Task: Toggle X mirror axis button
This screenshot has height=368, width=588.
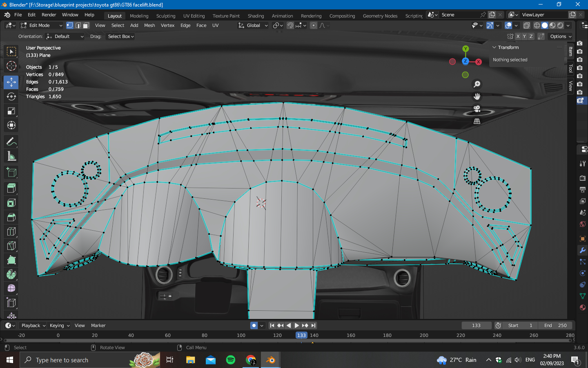Action: pyautogui.click(x=518, y=36)
